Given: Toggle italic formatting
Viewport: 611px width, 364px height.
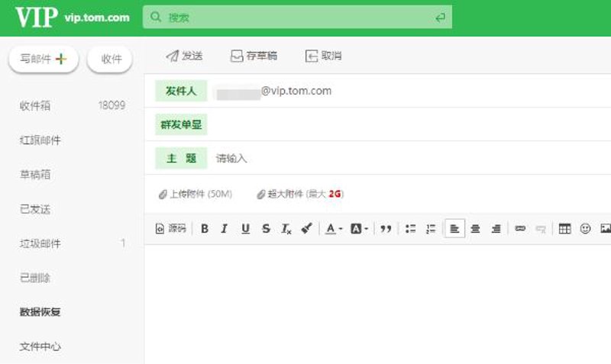Looking at the screenshot, I should pos(225,228).
